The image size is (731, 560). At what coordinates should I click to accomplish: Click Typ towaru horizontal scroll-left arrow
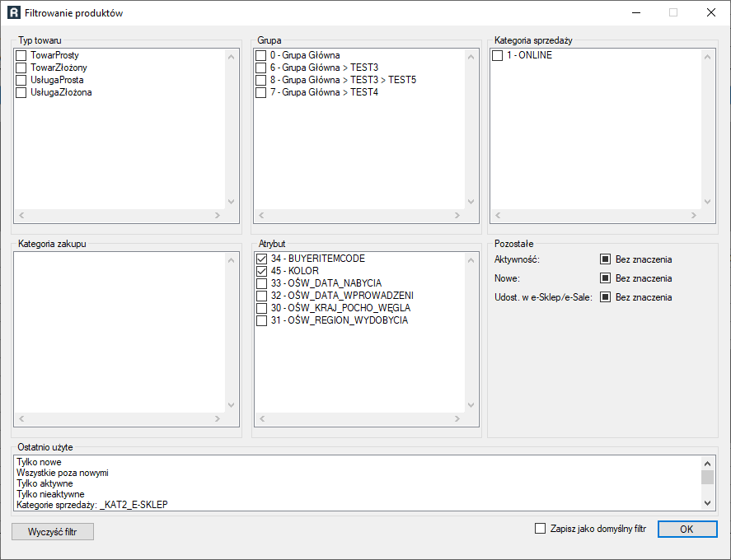point(21,215)
